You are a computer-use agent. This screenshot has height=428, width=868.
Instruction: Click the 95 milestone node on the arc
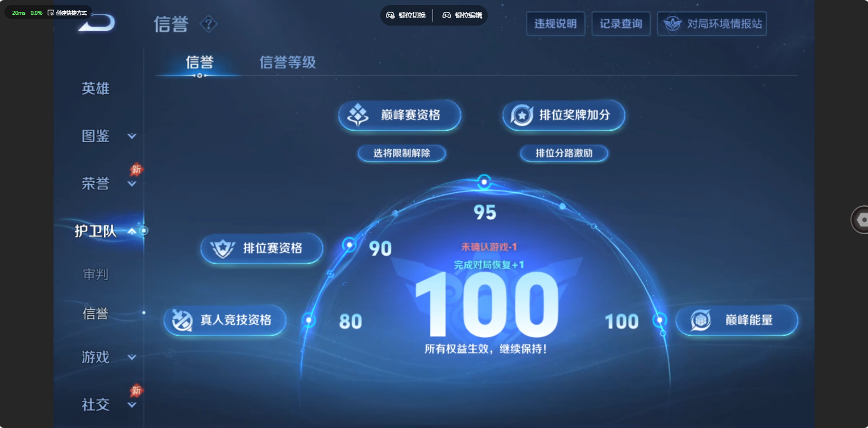click(x=484, y=182)
